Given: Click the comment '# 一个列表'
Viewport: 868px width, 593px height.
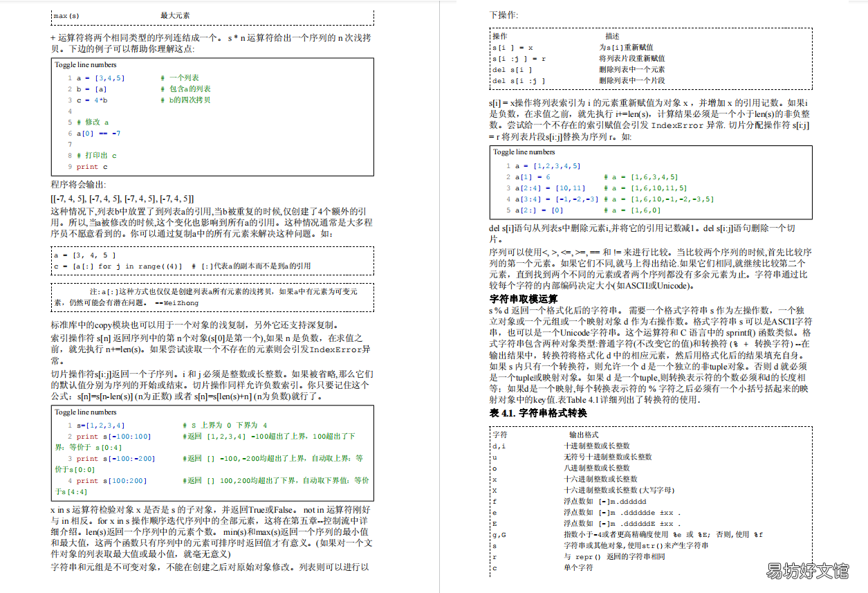Looking at the screenshot, I should tap(180, 78).
